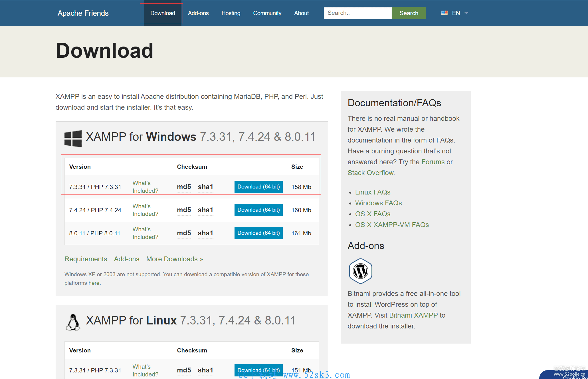The image size is (588, 379).
Task: Show md5 checksum for Linux 7.3.31
Action: [x=184, y=370]
